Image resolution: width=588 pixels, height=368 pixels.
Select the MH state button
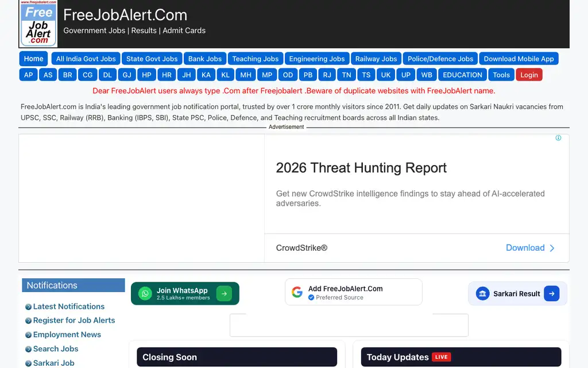246,75
